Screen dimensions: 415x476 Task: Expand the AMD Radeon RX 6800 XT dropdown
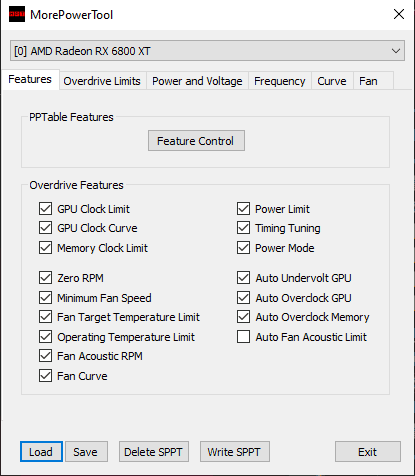[x=207, y=51]
